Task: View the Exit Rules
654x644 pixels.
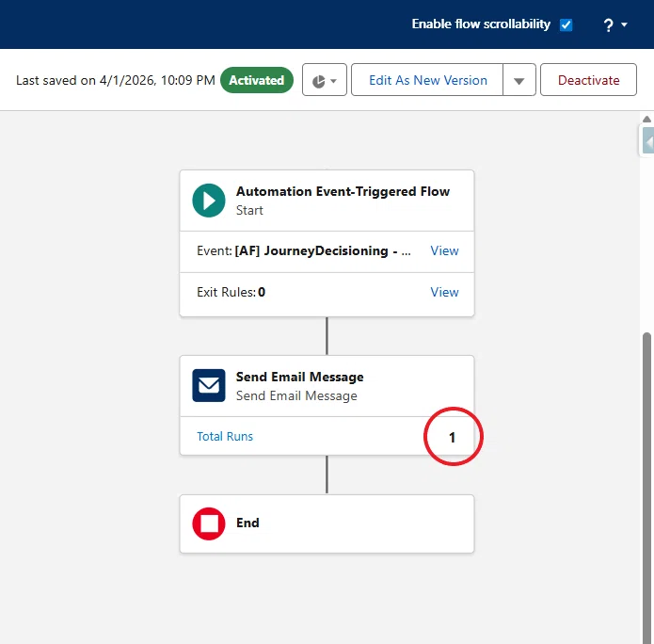Action: (x=444, y=292)
